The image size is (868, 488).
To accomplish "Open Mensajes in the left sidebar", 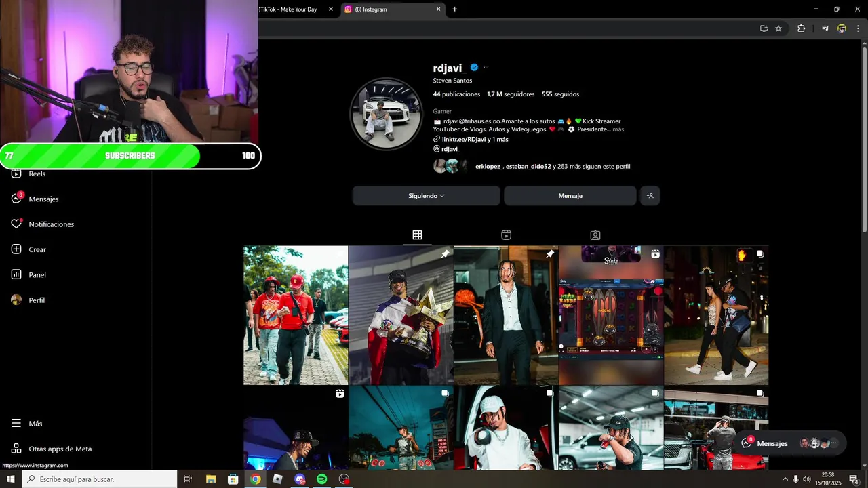I will 35,199.
